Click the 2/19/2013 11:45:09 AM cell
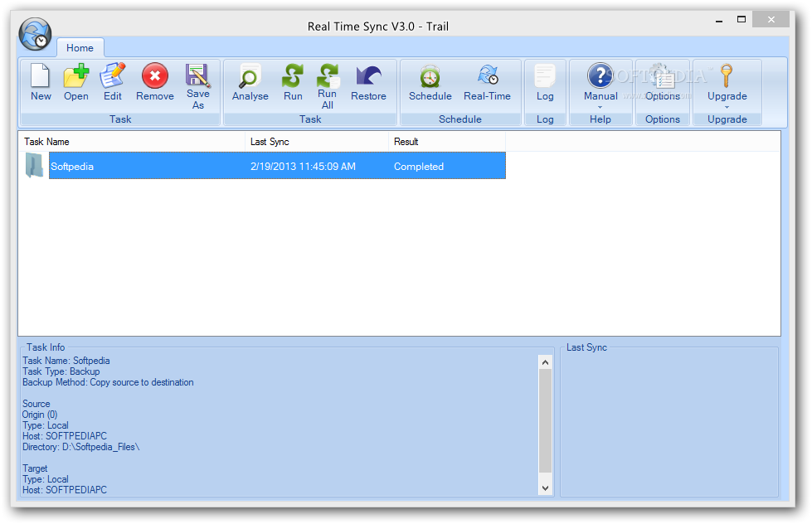Viewport: 812px width, 524px height. [x=303, y=166]
